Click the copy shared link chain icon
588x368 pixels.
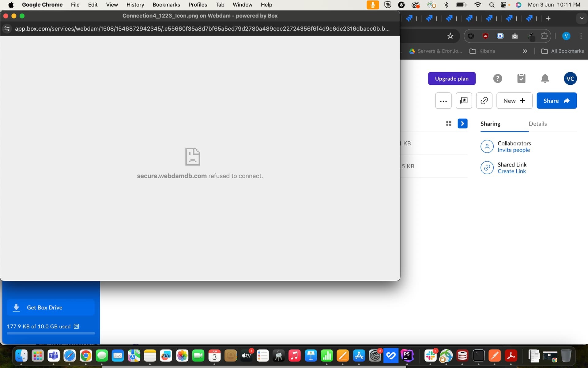484,101
